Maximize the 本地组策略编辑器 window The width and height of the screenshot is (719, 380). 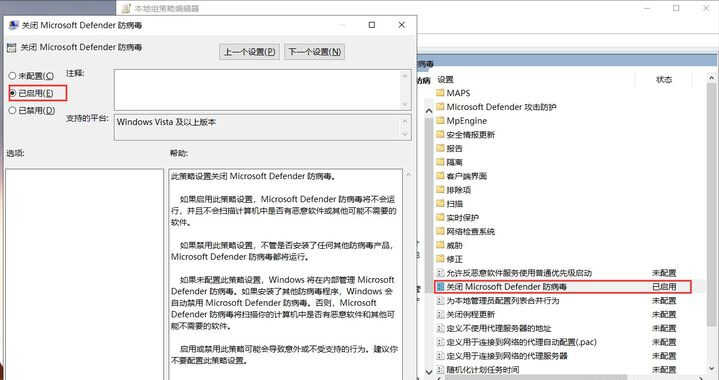(x=676, y=8)
